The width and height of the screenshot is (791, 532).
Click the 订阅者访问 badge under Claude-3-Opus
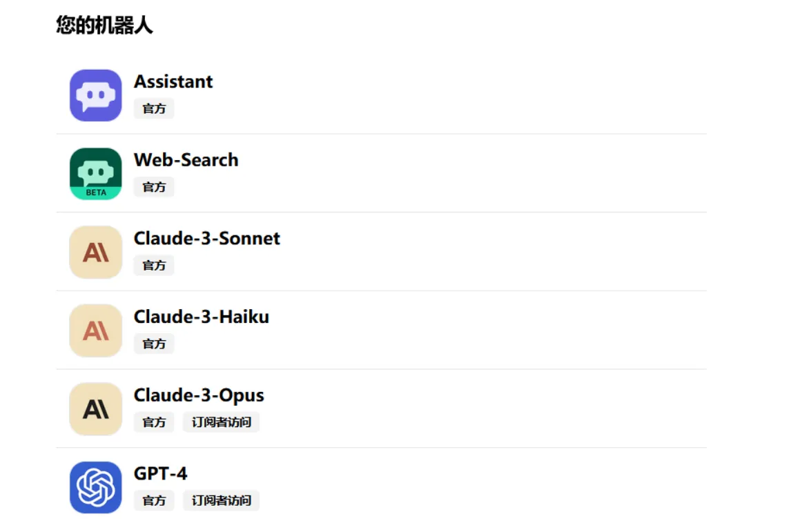click(221, 422)
